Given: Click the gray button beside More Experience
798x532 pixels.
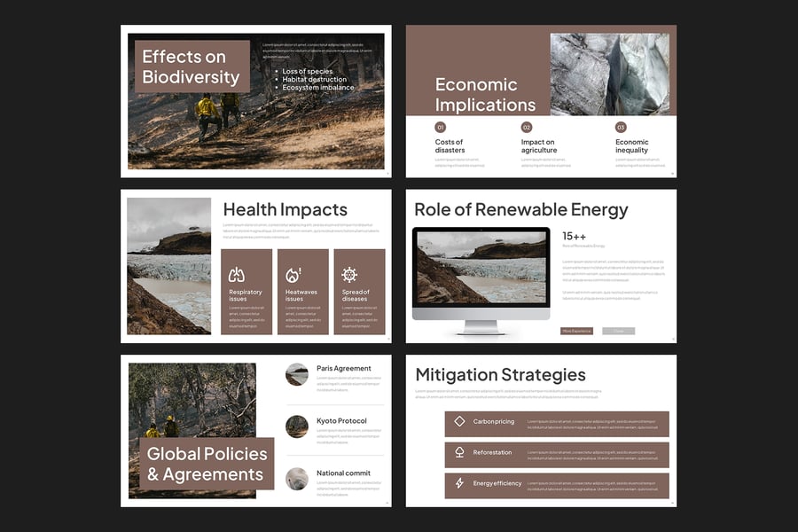Looking at the screenshot, I should 618,331.
